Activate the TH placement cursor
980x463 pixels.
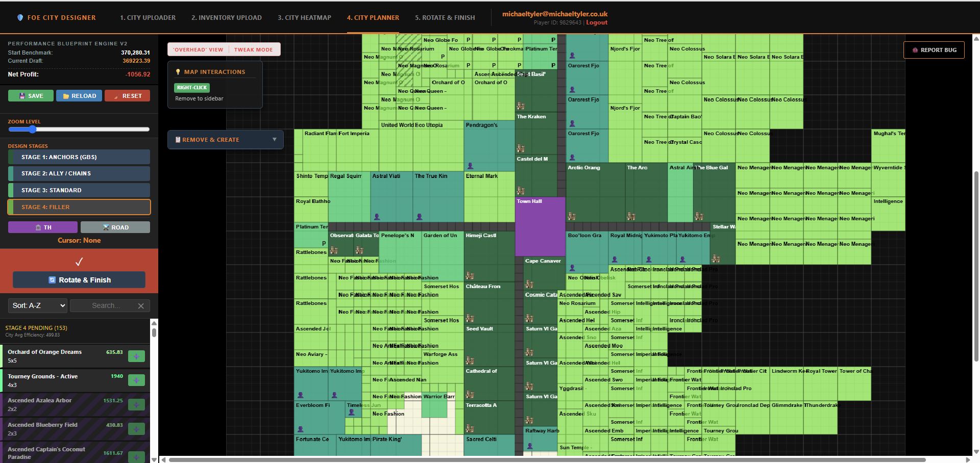point(43,227)
